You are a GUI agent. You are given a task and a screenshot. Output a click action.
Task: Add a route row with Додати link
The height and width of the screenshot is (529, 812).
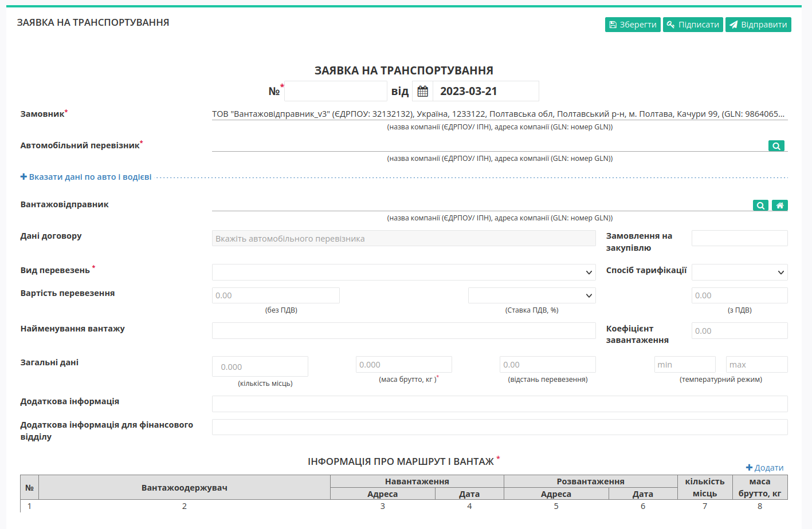[x=764, y=468]
